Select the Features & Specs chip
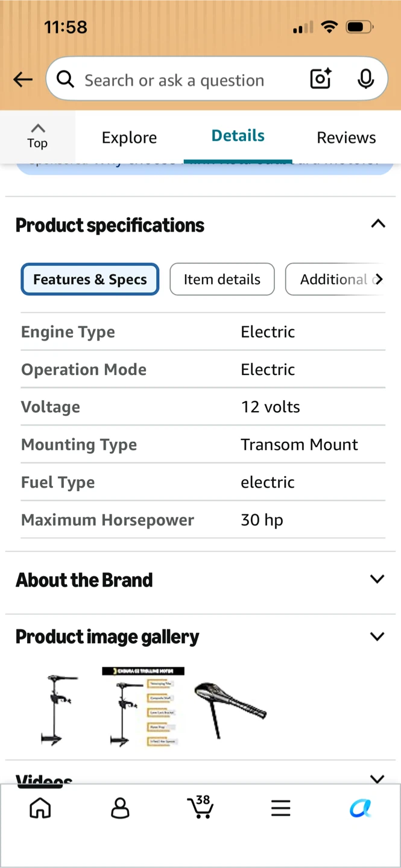This screenshot has width=401, height=868. pos(90,279)
